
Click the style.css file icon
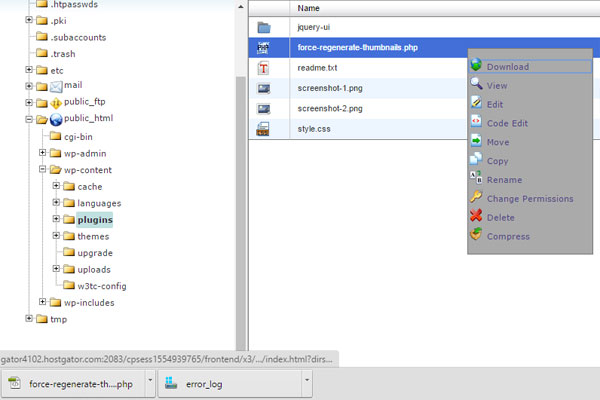click(263, 129)
